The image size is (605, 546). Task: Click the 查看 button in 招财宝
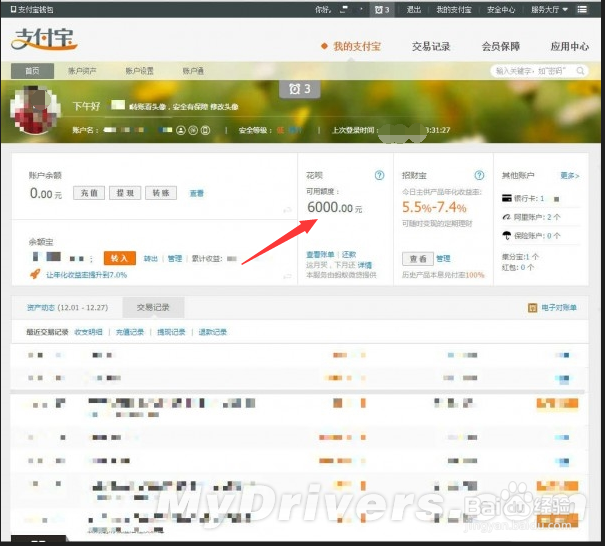point(418,259)
